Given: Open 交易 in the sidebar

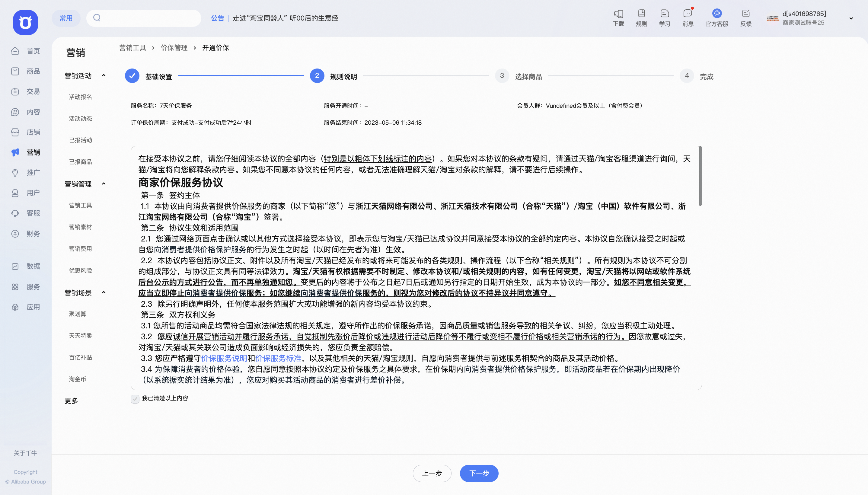Looking at the screenshot, I should [x=26, y=91].
